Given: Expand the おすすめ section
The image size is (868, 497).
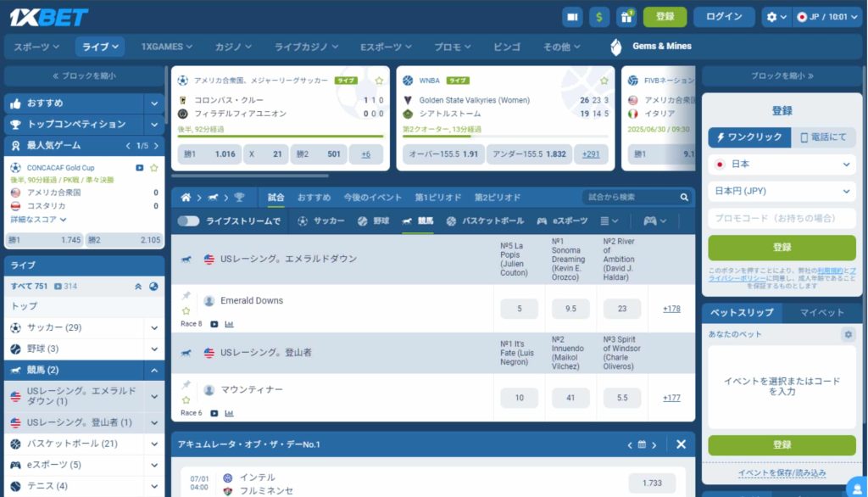Looking at the screenshot, I should (x=154, y=103).
